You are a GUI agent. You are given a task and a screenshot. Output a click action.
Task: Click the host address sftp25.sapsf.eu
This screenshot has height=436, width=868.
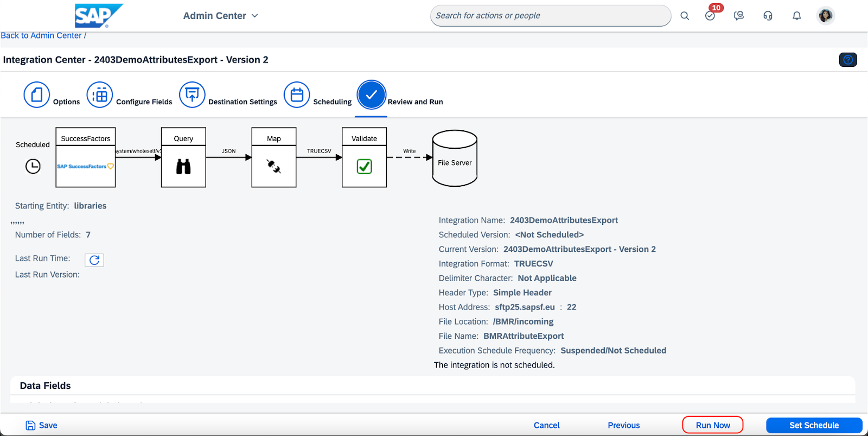tap(525, 307)
